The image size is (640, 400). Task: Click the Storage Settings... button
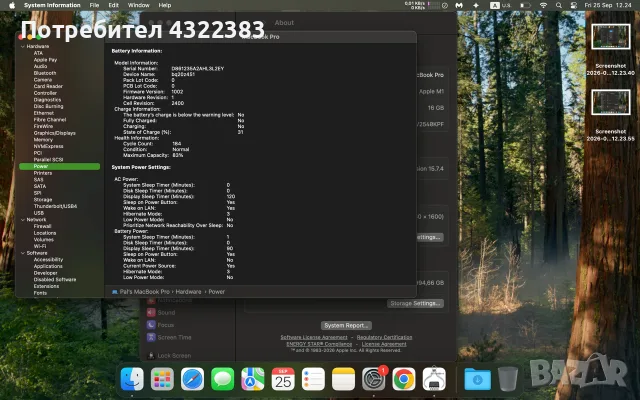[x=415, y=303]
